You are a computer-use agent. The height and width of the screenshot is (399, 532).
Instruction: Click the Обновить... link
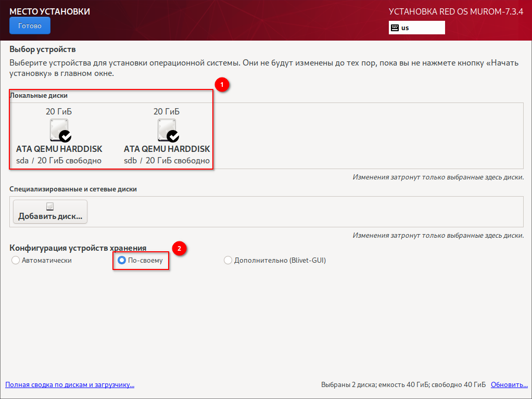tap(509, 385)
